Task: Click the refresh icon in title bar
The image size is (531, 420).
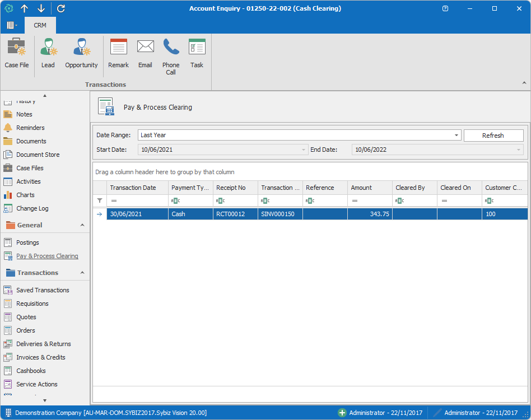Action: [x=61, y=8]
